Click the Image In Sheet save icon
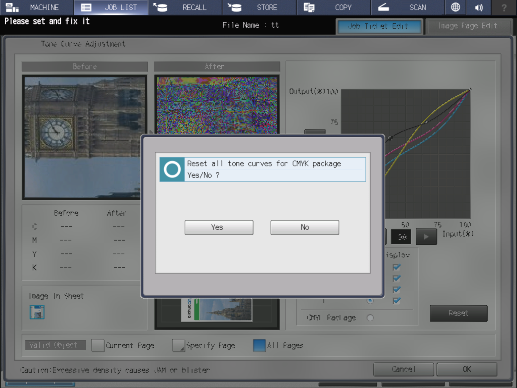Screen dimensions: 517x388 point(37,312)
